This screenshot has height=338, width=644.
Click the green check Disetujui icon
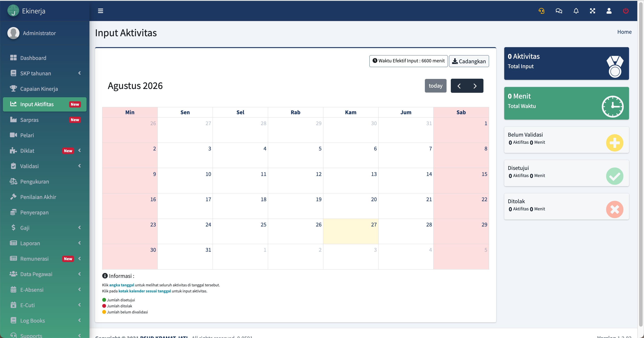pos(614,176)
